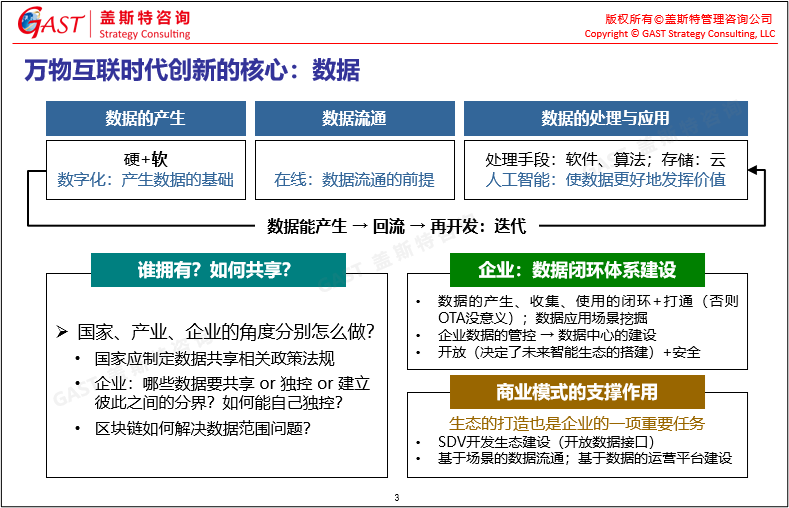This screenshot has width=789, height=508.
Task: Click the arrowhead pointing into the right box
Action: [x=754, y=171]
